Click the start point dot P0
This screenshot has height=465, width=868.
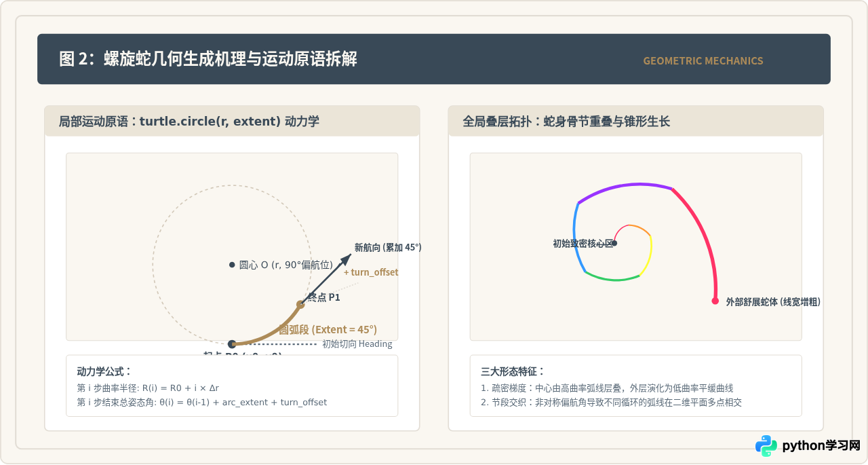[x=232, y=344]
